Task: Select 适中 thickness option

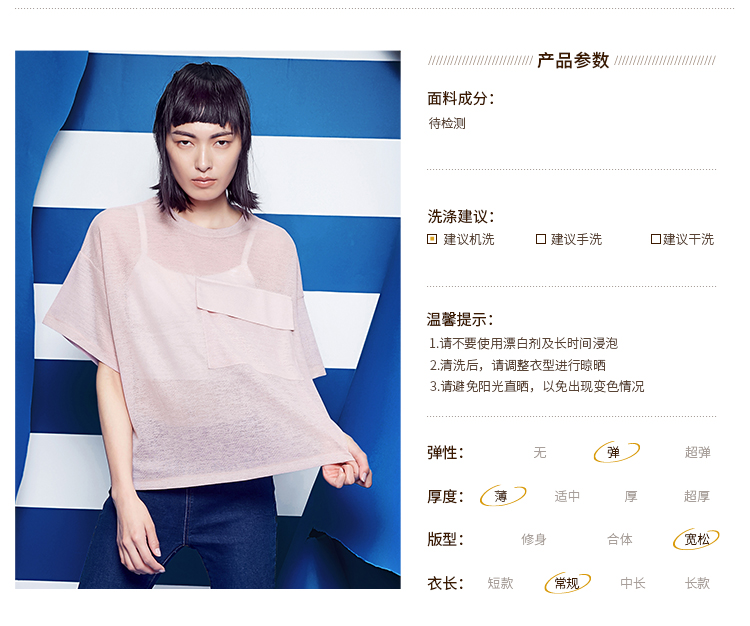Action: (567, 496)
